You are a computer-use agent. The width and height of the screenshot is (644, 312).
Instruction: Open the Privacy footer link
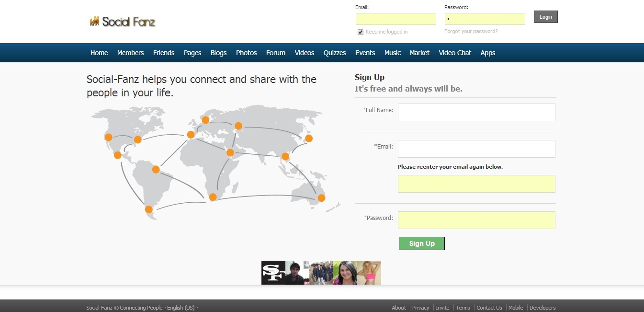click(420, 308)
